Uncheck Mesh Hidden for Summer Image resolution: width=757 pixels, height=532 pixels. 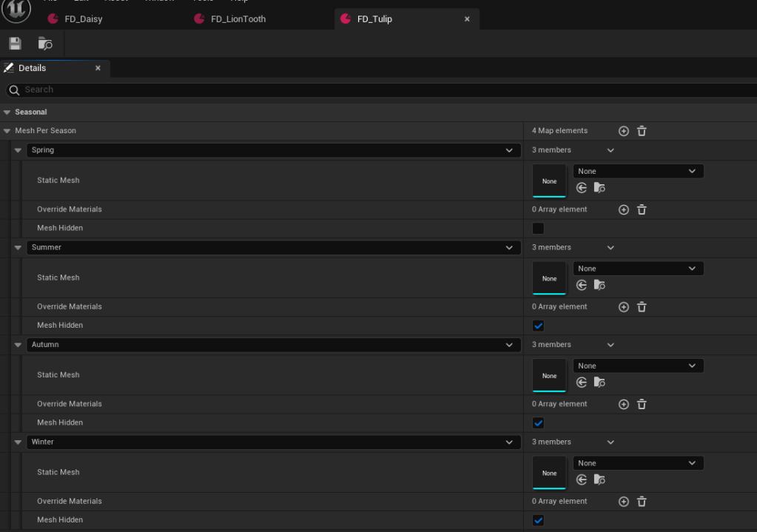pos(538,326)
